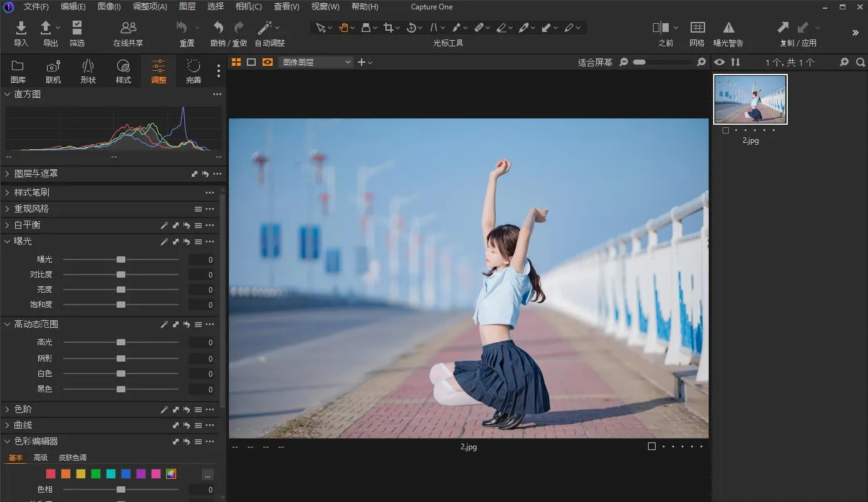Click the Exposure Warning (曝光警告) triangle icon
Screen dimensions: 868x502
point(728,28)
